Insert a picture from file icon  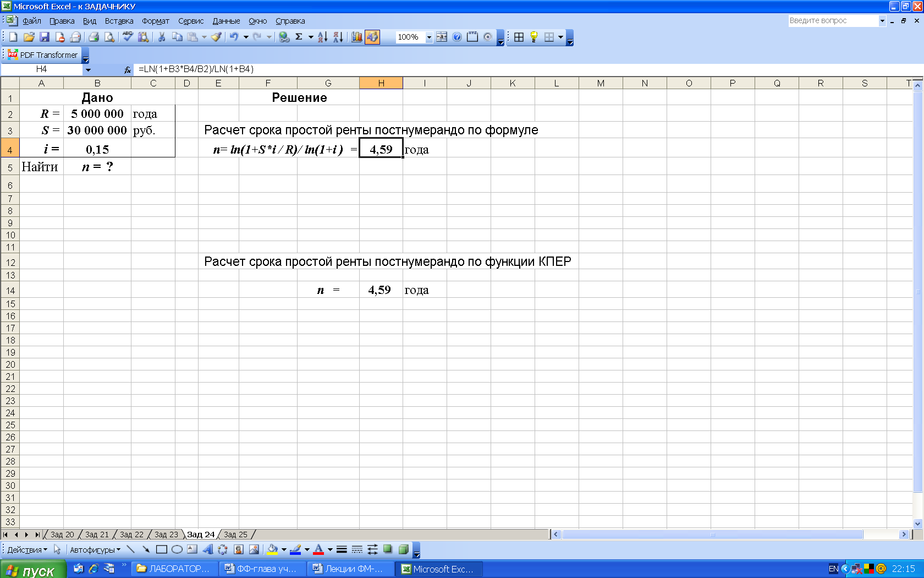point(254,549)
